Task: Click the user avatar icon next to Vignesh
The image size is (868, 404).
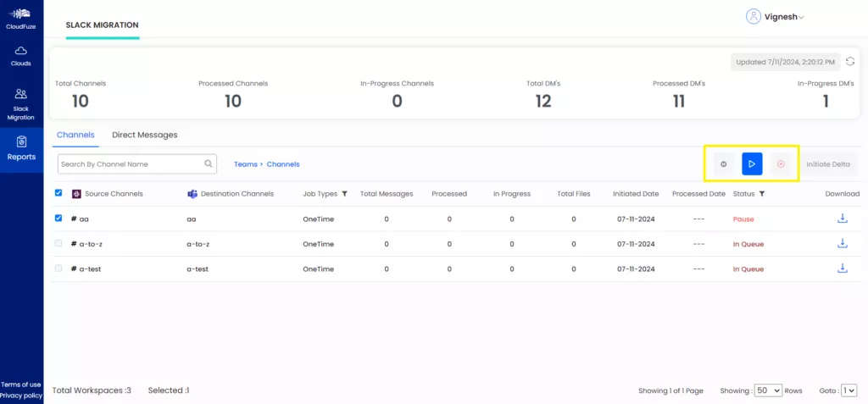Action: pyautogui.click(x=753, y=17)
